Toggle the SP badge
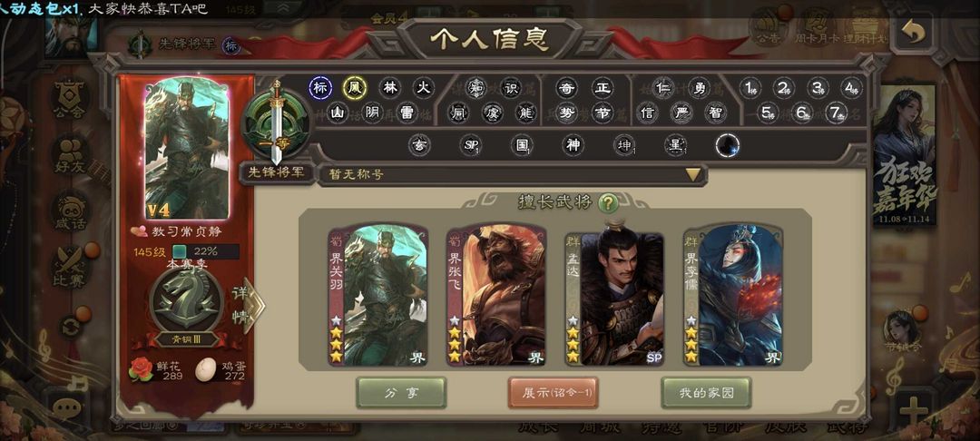 471,145
